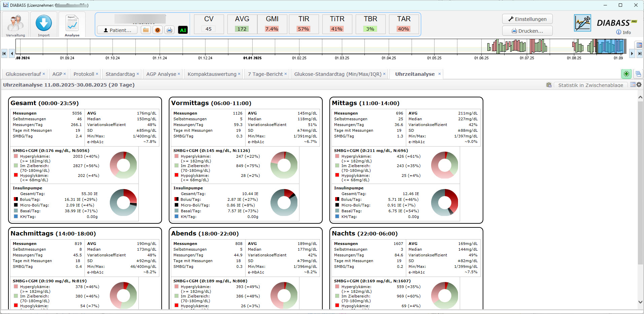The height and width of the screenshot is (314, 644).
Task: Launch the green AI analysis icon
Action: [183, 30]
